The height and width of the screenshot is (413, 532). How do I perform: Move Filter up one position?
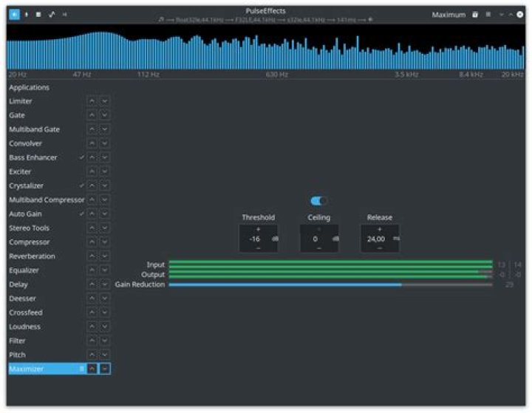(x=92, y=341)
